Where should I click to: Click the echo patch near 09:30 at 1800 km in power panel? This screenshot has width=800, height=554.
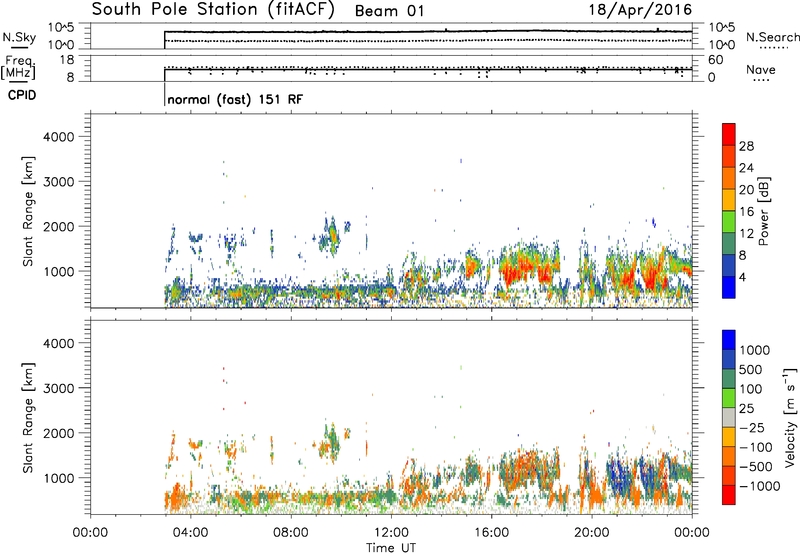click(332, 236)
